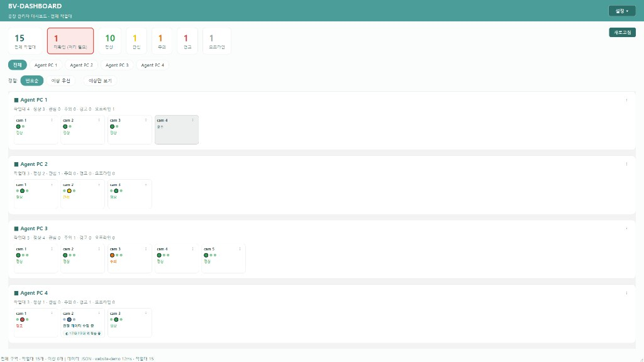Open the 설정 dropdown in the header
Viewport: 644px width, 362px height.
(622, 11)
